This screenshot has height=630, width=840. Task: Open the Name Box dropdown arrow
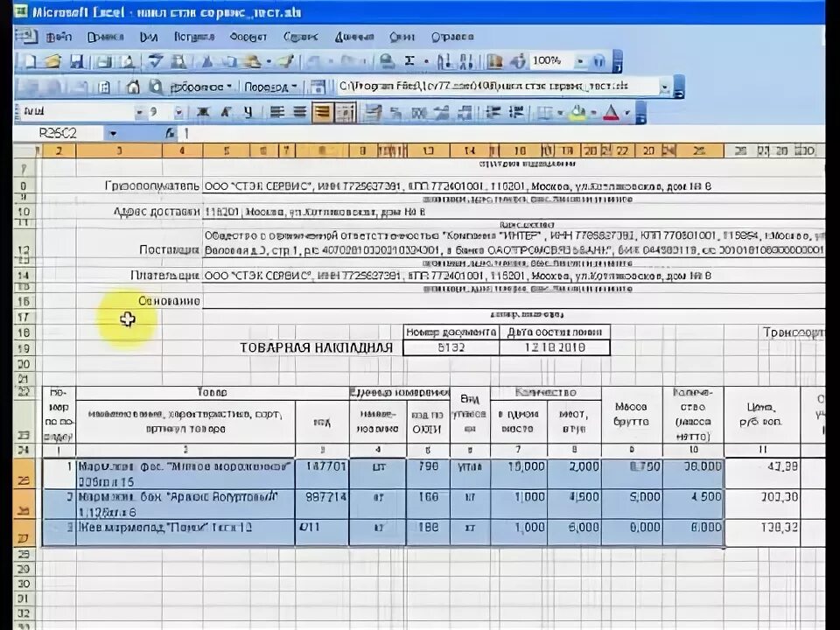(113, 133)
